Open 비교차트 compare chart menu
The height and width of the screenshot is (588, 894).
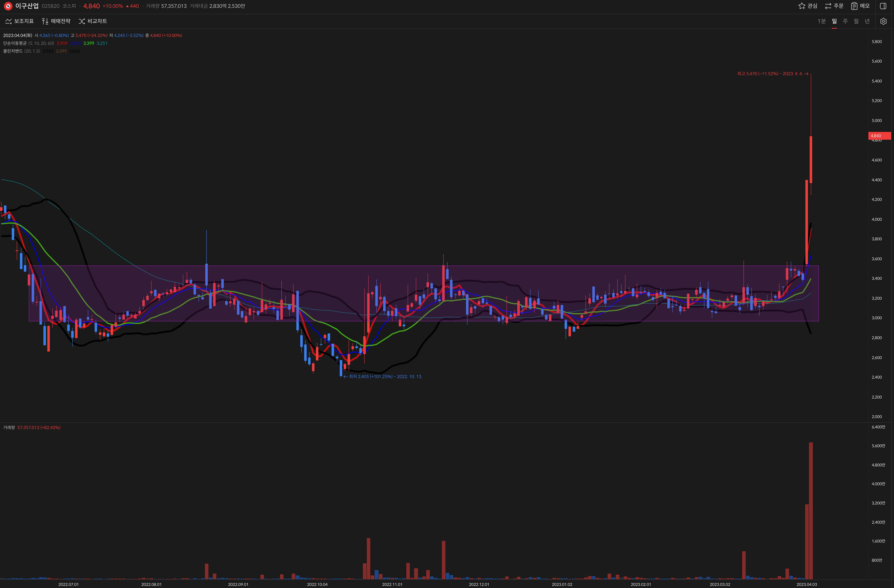pos(93,21)
